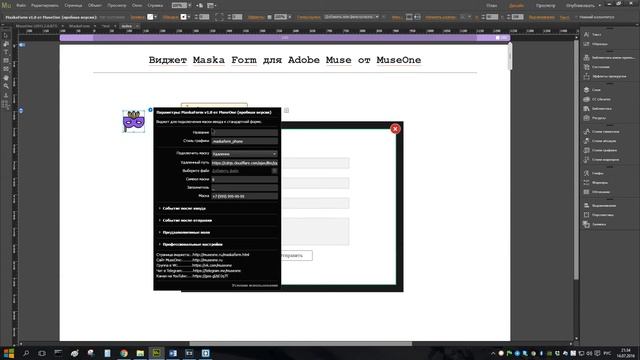Open the Окно menu
Image resolution: width=640 pixels, height=360 pixels.
137,5
